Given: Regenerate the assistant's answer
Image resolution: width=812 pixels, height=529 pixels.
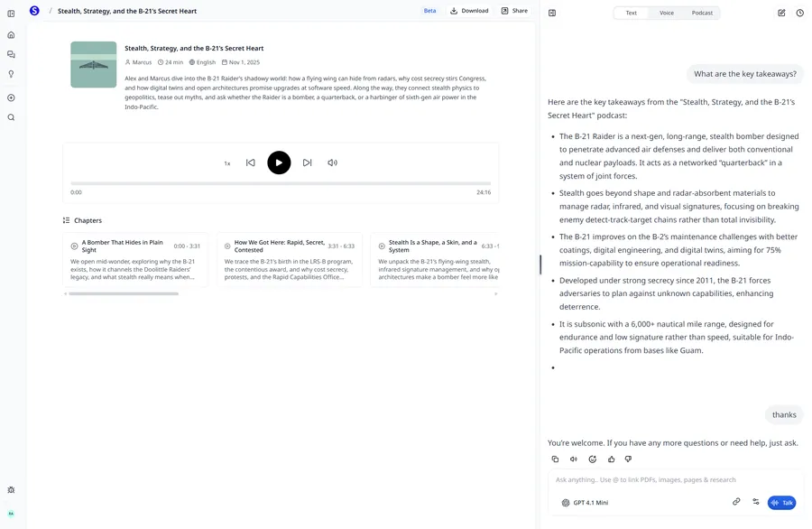Looking at the screenshot, I should coord(592,459).
